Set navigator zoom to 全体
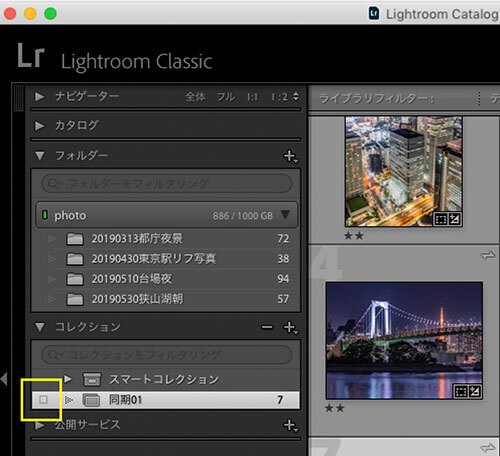 pyautogui.click(x=195, y=97)
